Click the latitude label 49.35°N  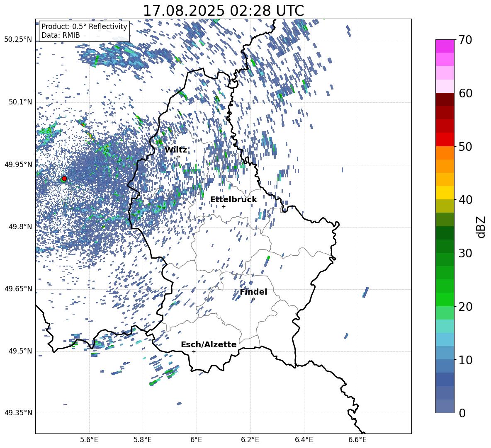18,413
